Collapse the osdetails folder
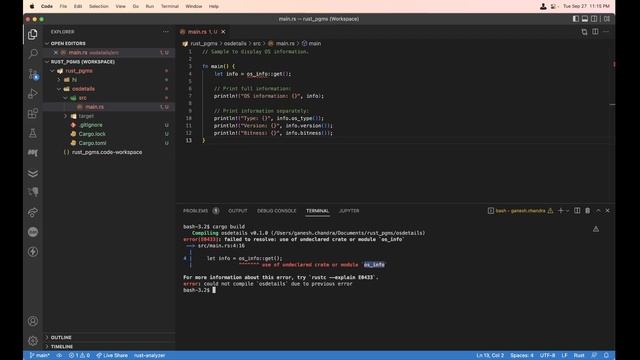 tap(59, 89)
